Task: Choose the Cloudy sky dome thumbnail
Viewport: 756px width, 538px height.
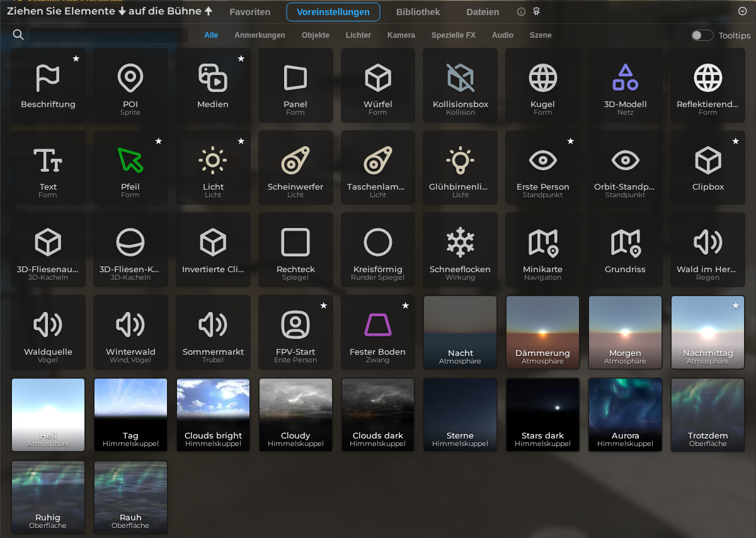Action: [295, 415]
